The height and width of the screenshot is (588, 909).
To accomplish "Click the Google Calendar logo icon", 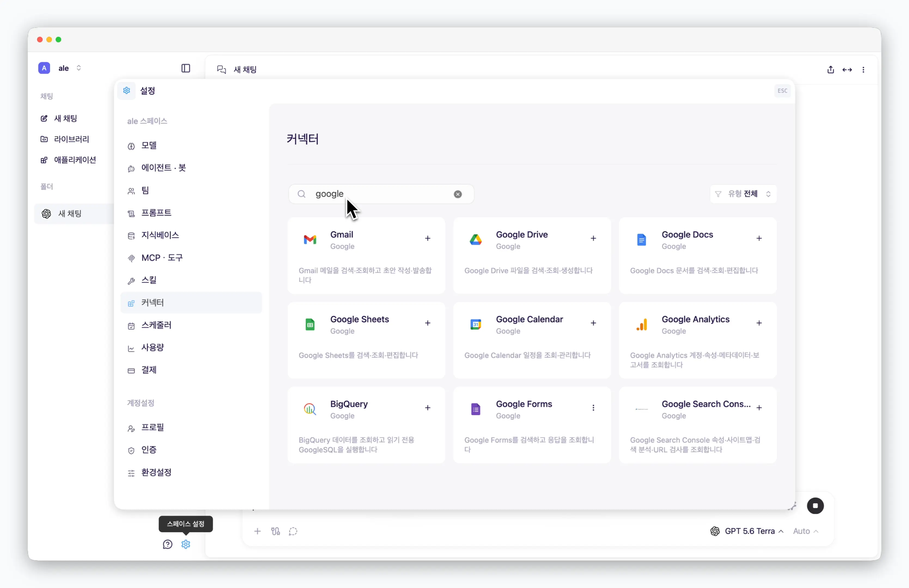I will [476, 324].
